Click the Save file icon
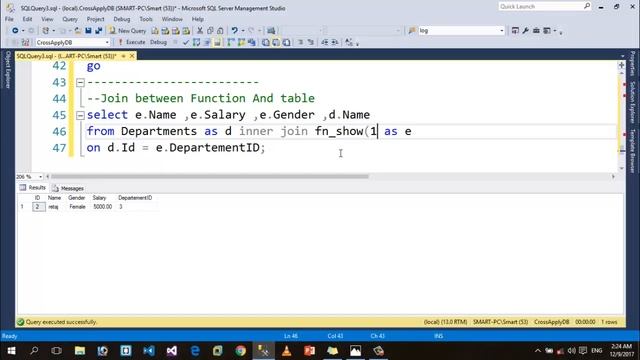Screen dimensions: 640x360 (88, 31)
